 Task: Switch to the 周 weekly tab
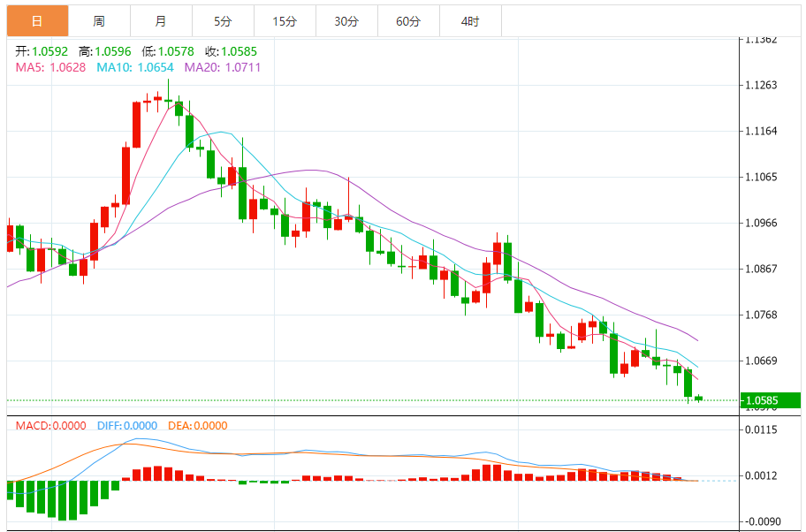(99, 21)
